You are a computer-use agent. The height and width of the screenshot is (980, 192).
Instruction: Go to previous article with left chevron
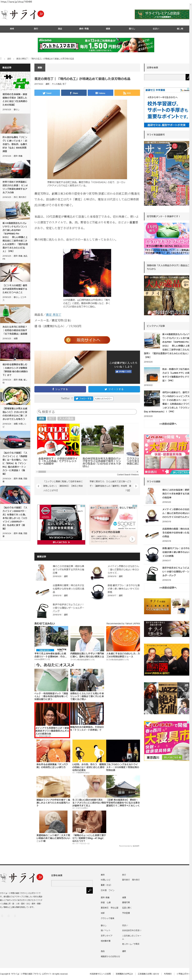point(38,486)
